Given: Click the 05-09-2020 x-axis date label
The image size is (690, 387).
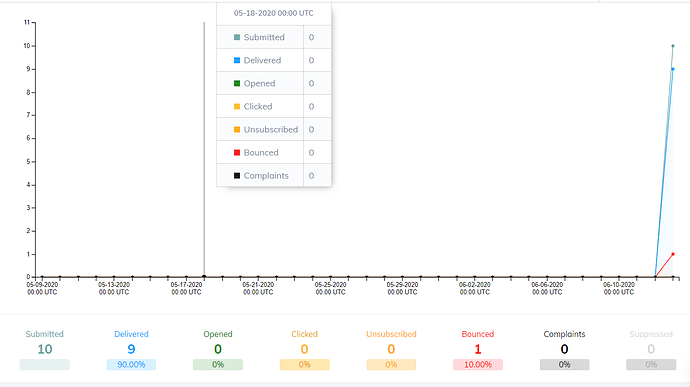Looking at the screenshot, I should pos(42,288).
